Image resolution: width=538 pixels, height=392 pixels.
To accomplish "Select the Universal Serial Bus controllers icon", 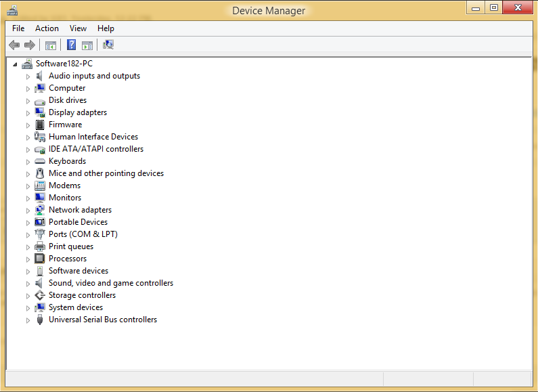I will pos(40,320).
